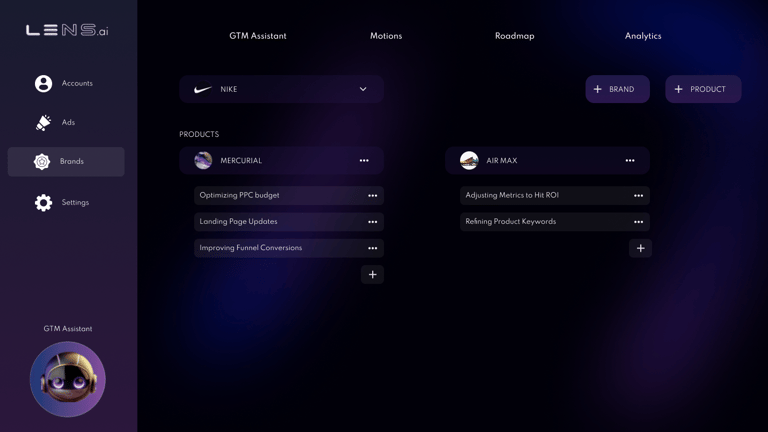Open the three-dot menu for Air Max product
Image resolution: width=768 pixels, height=432 pixels.
(630, 161)
